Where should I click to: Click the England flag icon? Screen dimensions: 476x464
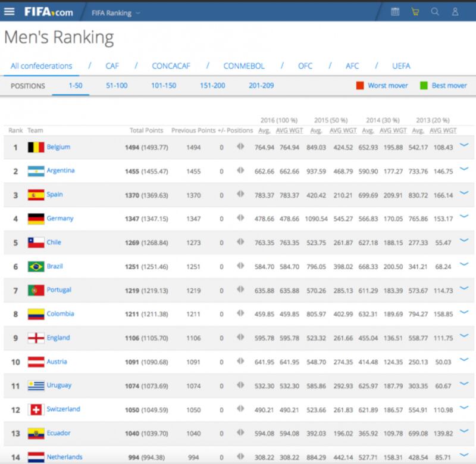click(x=36, y=338)
